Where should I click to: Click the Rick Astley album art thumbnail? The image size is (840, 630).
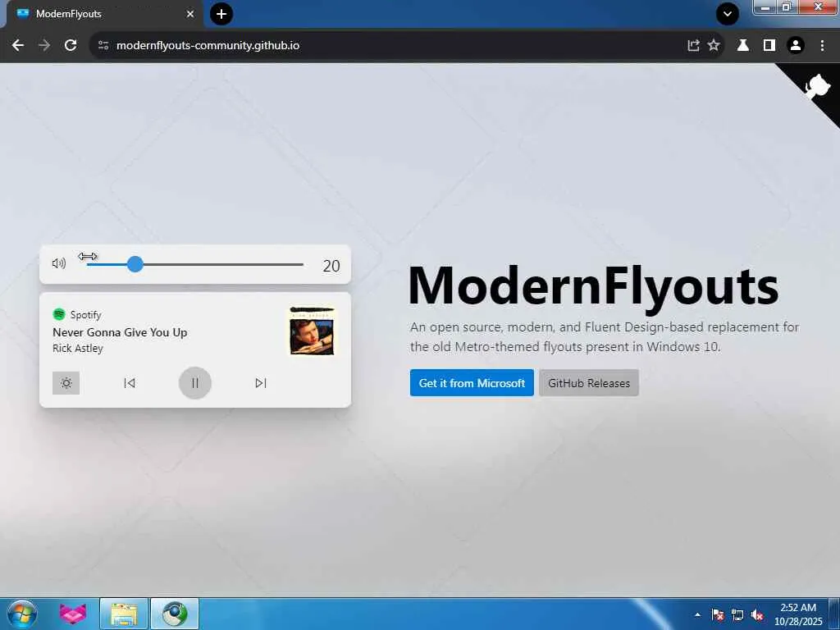312,331
